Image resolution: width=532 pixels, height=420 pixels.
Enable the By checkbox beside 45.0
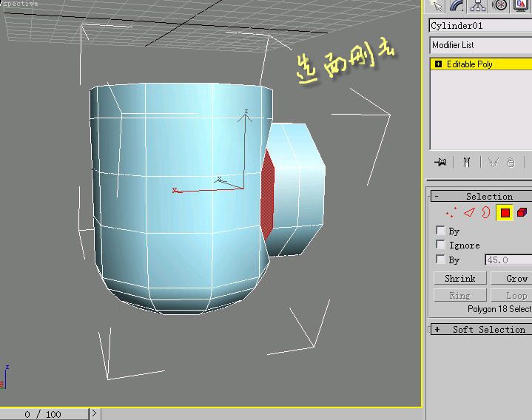point(440,260)
